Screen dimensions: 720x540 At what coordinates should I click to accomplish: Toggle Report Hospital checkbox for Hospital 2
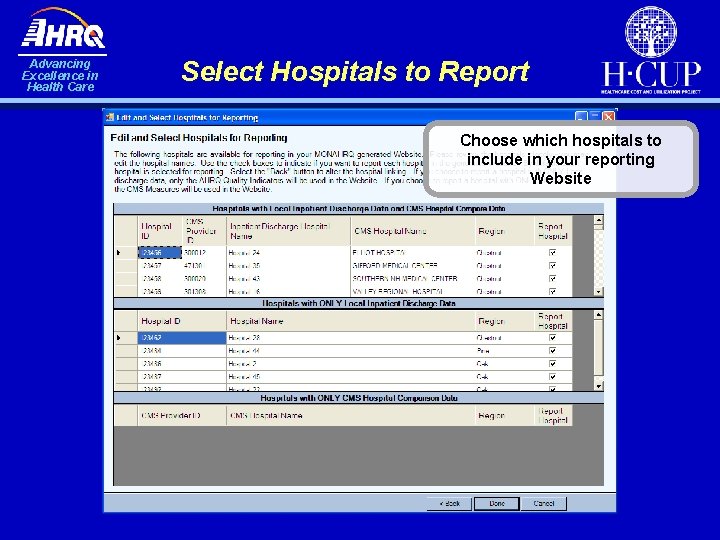click(552, 363)
